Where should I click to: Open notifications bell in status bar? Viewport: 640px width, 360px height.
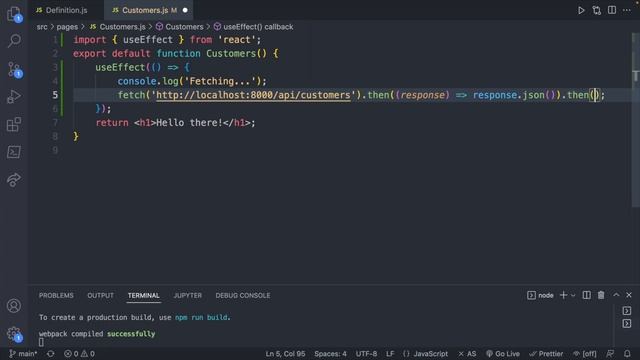627,353
